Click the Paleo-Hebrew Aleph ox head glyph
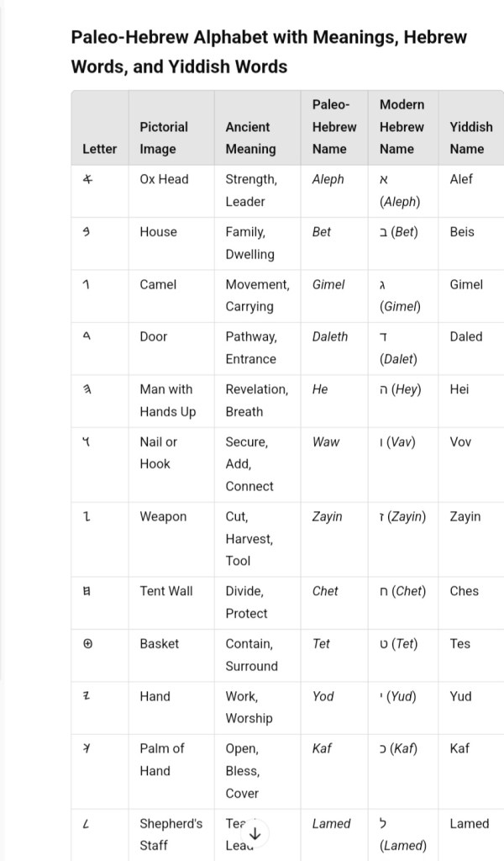Viewport: 504px width, 861px height. (x=87, y=179)
